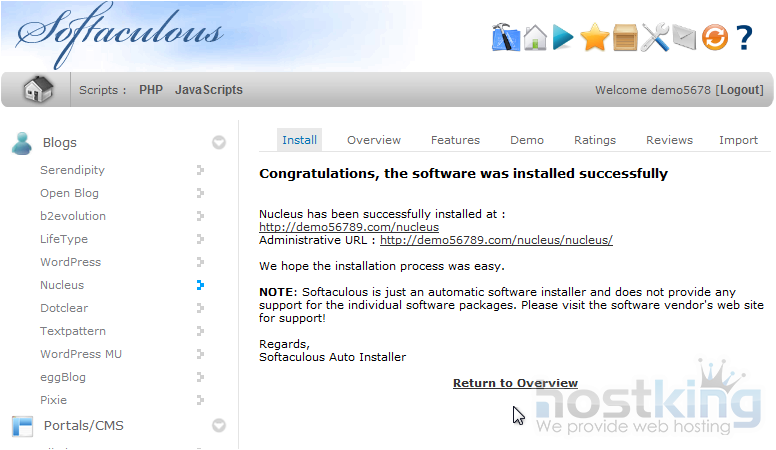Click the home button in the gray navigation bar
Screen dimensions: 776x450
coord(38,90)
